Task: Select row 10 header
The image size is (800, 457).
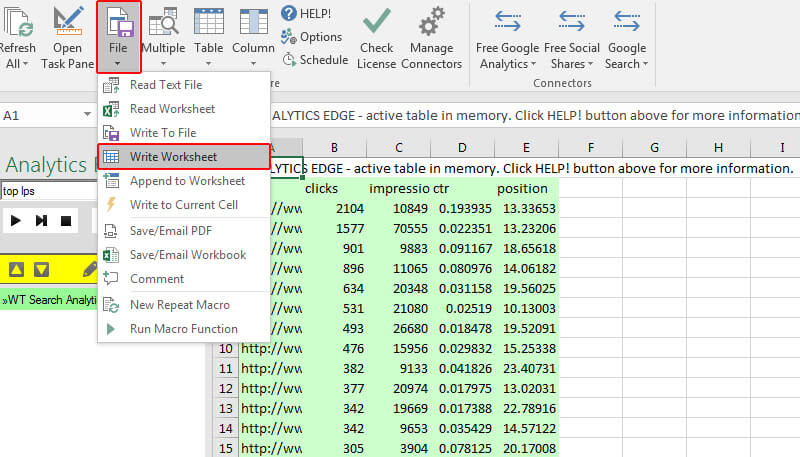Action: (x=226, y=349)
